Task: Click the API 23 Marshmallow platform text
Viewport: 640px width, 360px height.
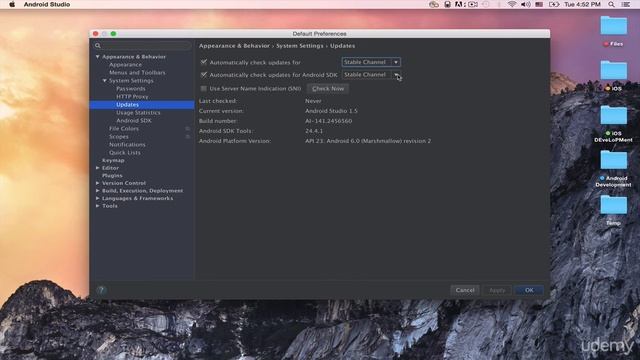Action: [x=368, y=141]
